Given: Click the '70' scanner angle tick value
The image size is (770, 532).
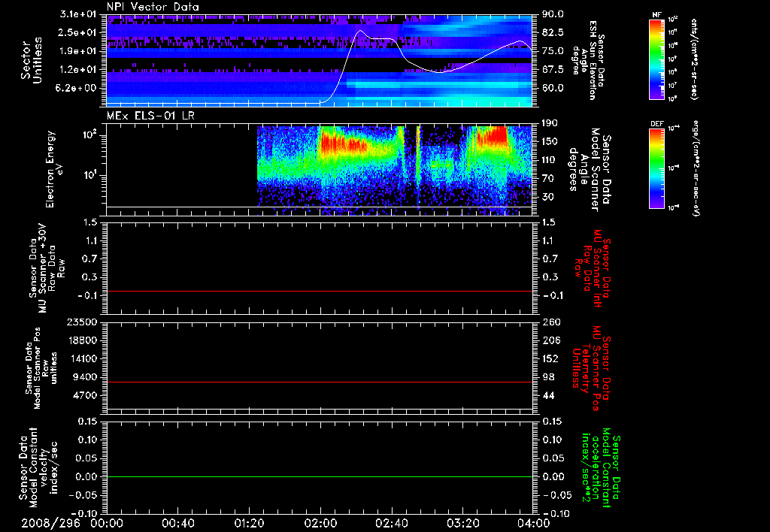Looking at the screenshot, I should pos(548,179).
